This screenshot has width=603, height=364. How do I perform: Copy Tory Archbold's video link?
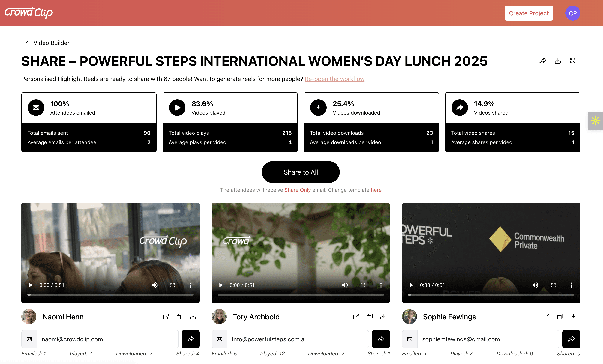pyautogui.click(x=370, y=317)
